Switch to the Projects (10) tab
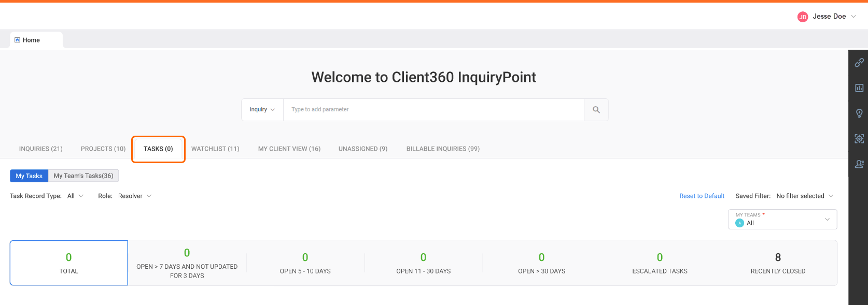 [103, 149]
